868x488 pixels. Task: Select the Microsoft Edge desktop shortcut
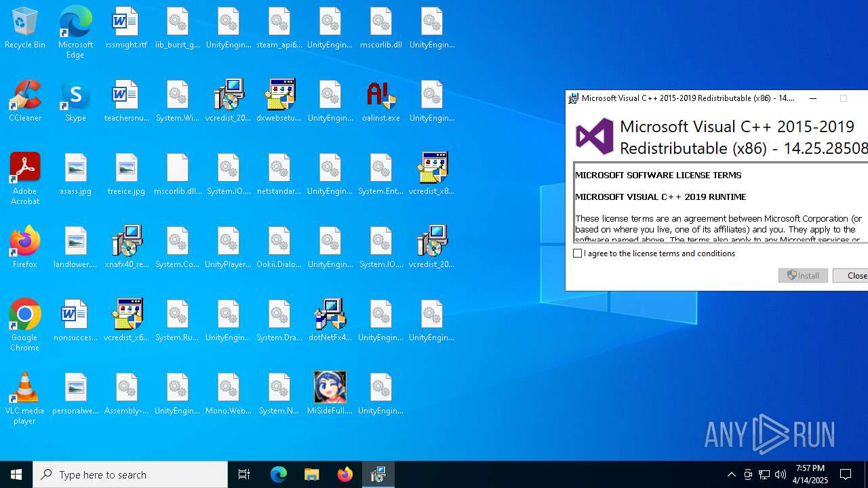tap(75, 33)
